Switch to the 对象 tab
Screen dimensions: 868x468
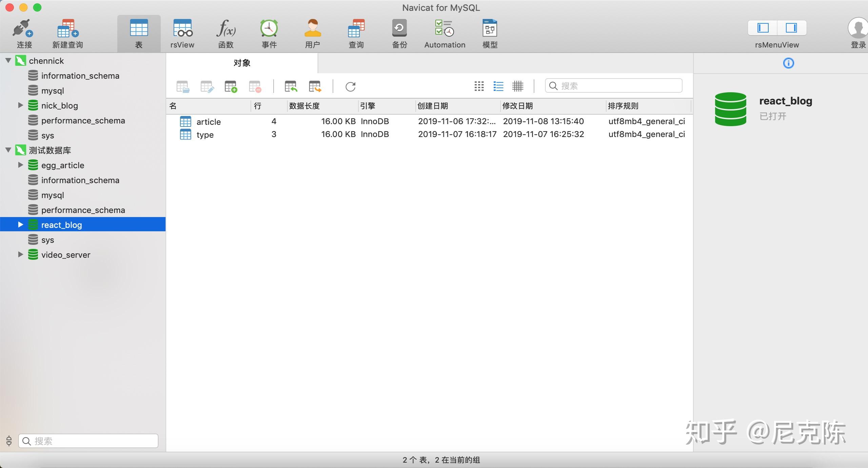click(241, 63)
